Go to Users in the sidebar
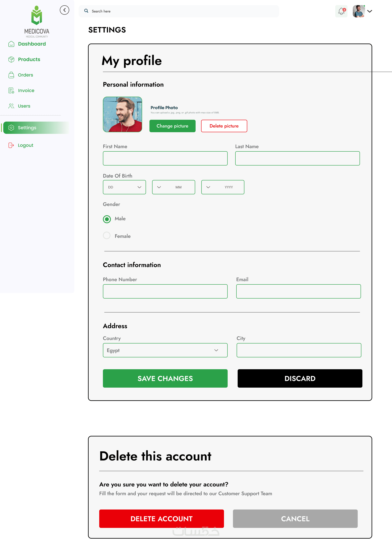This screenshot has height=547, width=392. pyautogui.click(x=24, y=106)
